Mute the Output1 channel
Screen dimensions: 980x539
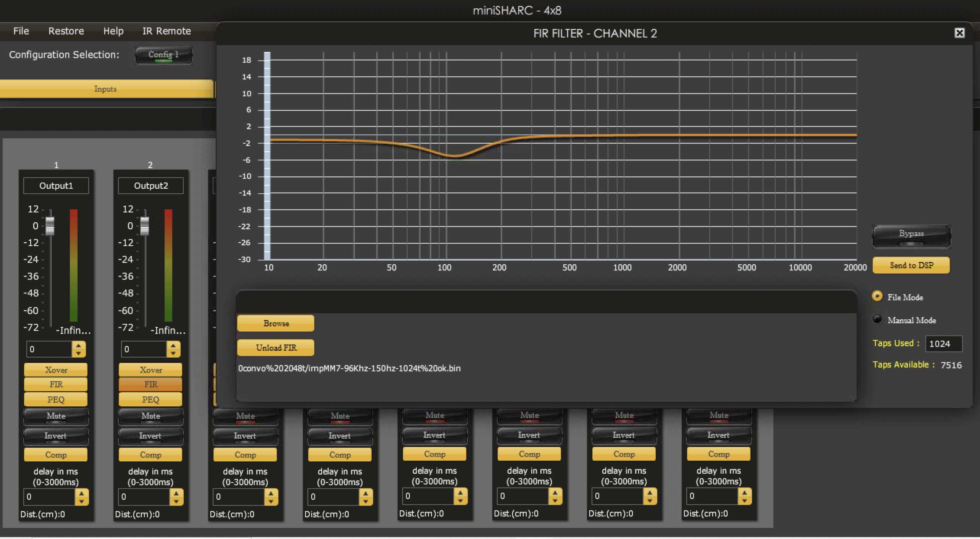click(56, 417)
